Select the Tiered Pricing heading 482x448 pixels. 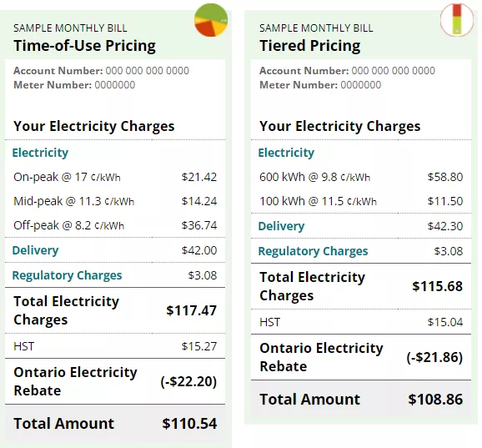coord(310,46)
